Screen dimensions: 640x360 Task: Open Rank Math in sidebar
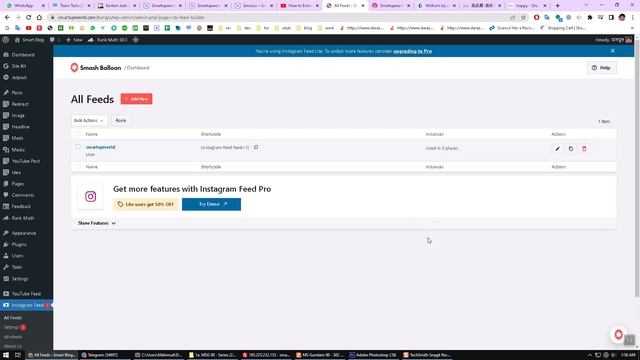(x=23, y=218)
